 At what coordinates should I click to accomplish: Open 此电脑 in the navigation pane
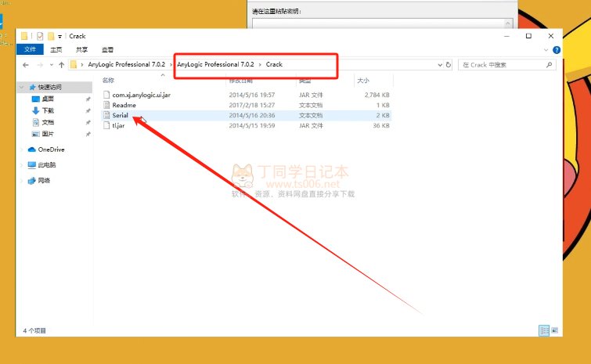pos(47,165)
